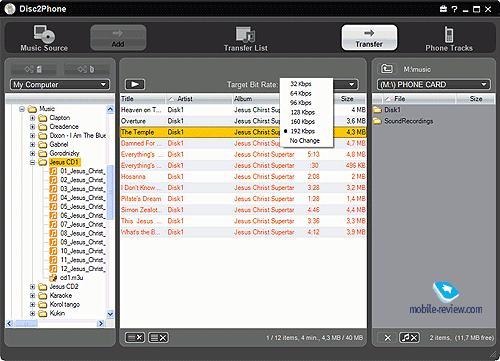This screenshot has height=361, width=500.
Task: Select the Korol tango folder
Action: tap(64, 304)
